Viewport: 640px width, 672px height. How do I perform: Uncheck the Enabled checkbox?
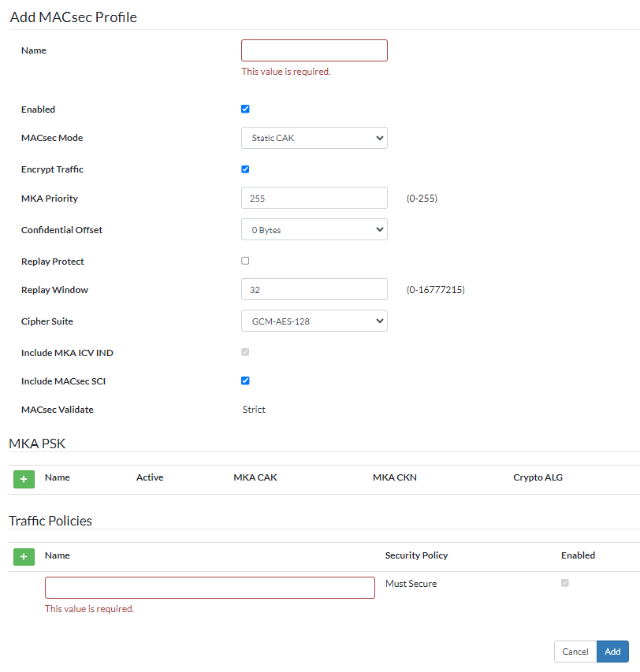(245, 109)
